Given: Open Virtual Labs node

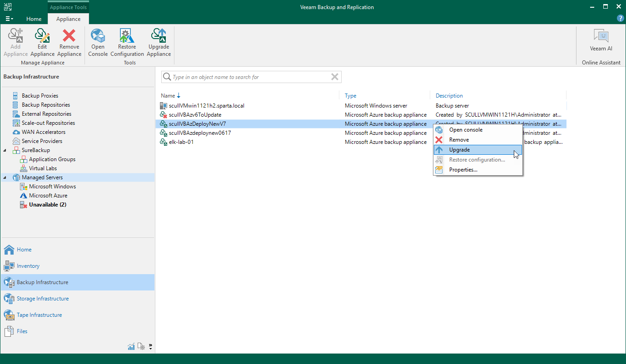Looking at the screenshot, I should pyautogui.click(x=43, y=168).
